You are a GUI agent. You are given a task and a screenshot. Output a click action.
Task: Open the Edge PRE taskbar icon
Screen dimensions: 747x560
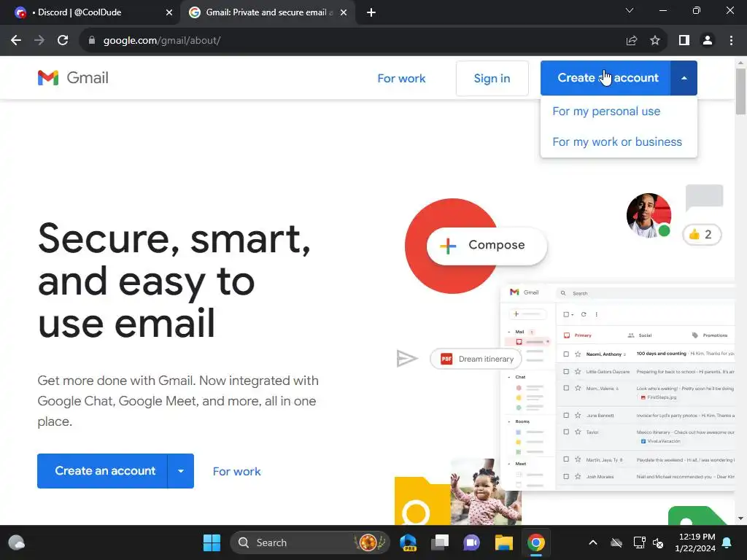(409, 542)
